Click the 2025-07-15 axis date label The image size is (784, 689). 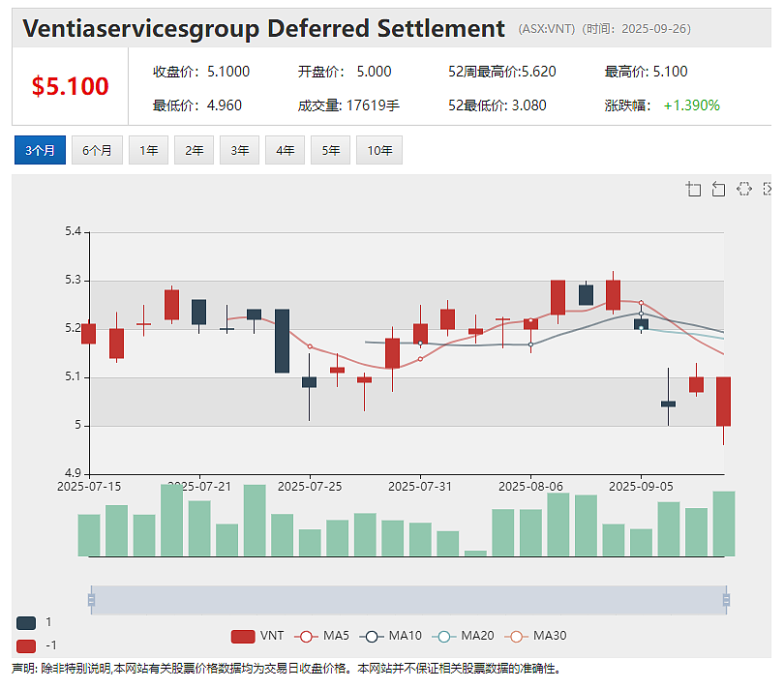[89, 487]
